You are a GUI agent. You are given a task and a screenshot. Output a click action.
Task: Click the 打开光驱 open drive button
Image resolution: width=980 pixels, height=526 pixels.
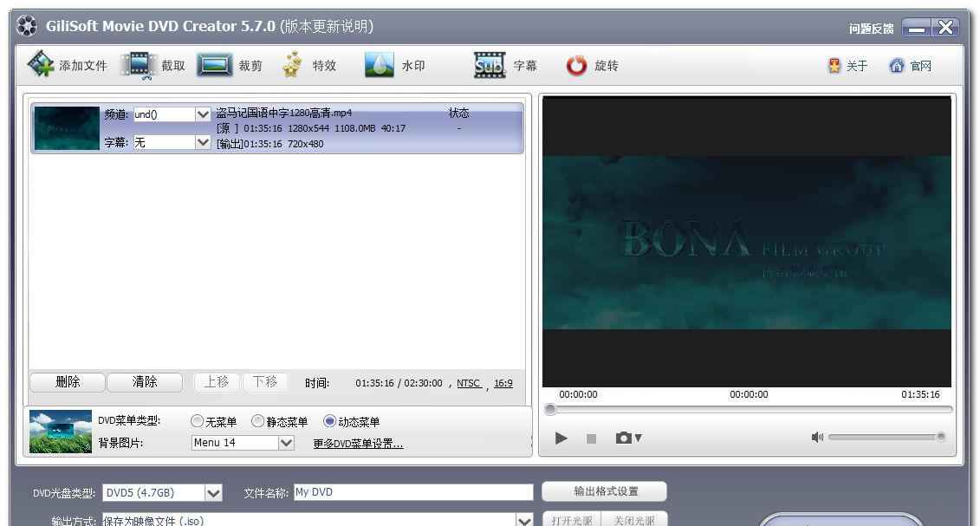[571, 520]
